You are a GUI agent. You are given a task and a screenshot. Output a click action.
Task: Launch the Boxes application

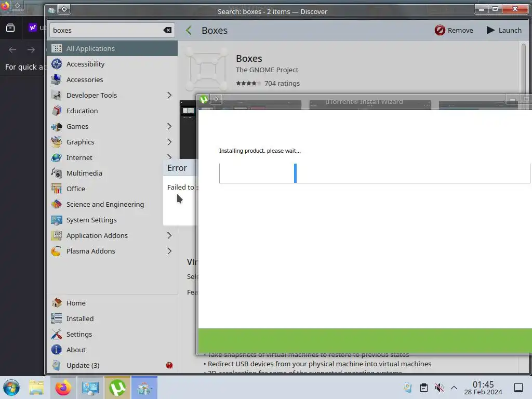click(504, 30)
